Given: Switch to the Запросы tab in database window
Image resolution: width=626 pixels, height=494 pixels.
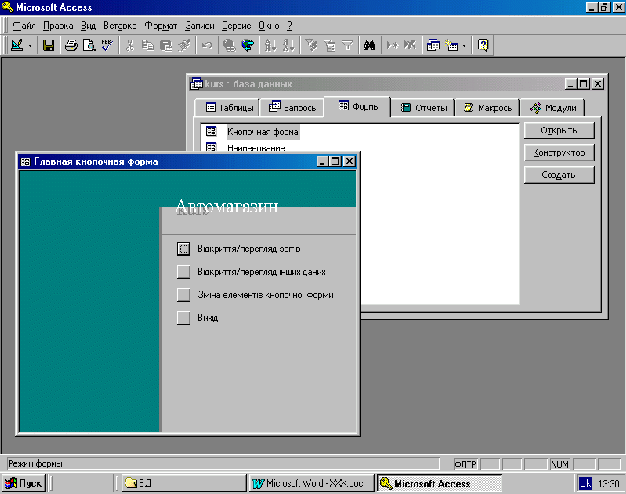Looking at the screenshot, I should tap(292, 107).
